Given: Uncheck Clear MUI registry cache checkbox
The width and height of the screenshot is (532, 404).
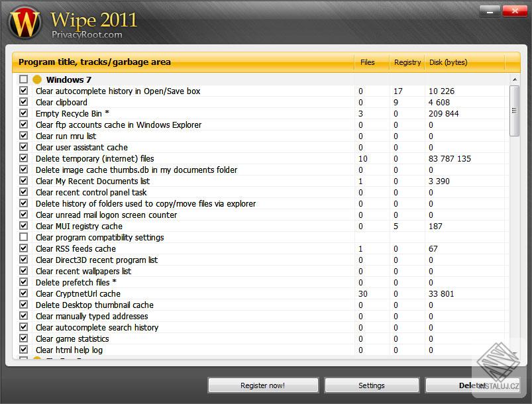Looking at the screenshot, I should tap(23, 226).
